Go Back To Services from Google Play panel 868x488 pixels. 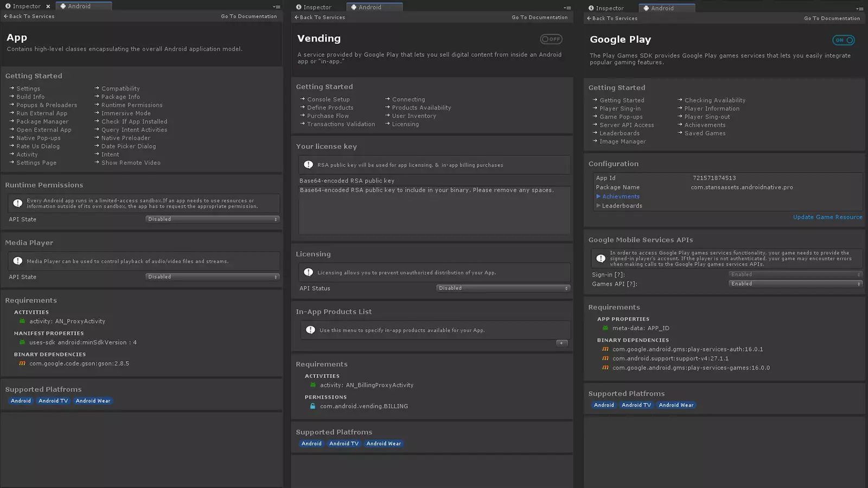[x=612, y=18]
